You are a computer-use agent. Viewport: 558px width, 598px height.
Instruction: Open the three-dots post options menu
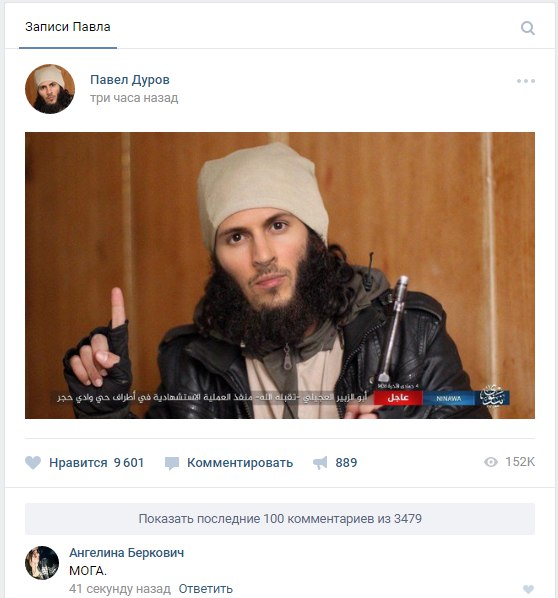pyautogui.click(x=526, y=81)
